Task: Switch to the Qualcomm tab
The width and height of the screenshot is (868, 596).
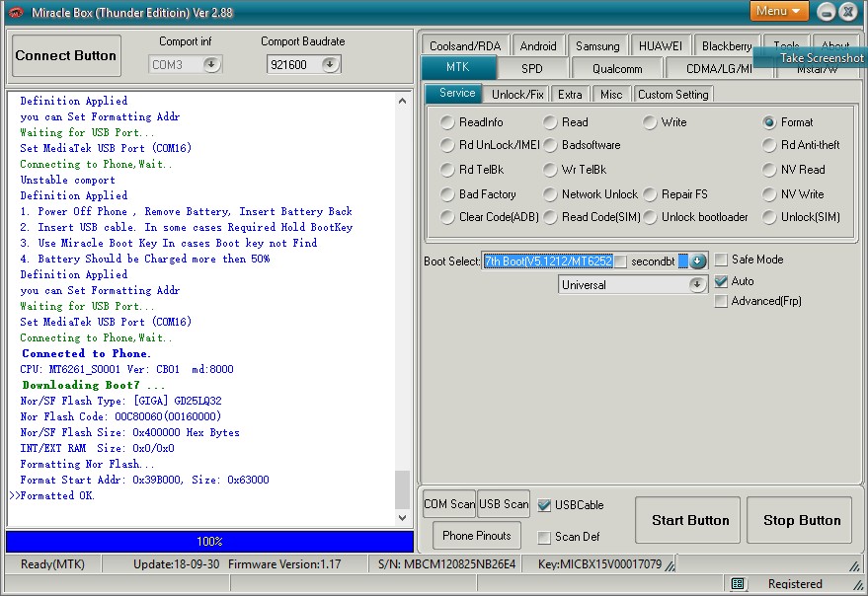Action: tap(617, 69)
